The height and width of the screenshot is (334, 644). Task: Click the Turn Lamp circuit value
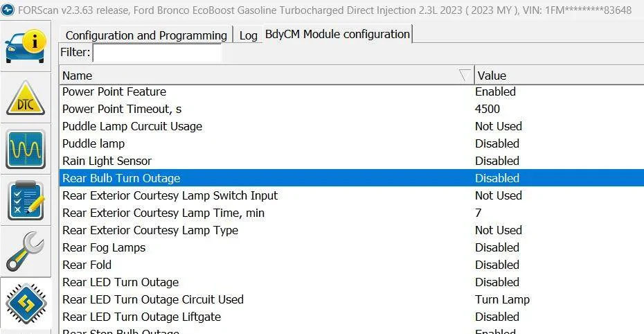[502, 299]
